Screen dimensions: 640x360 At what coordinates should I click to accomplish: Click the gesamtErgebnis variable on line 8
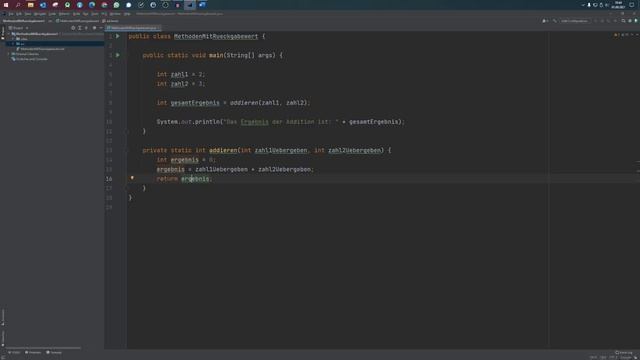coord(195,103)
